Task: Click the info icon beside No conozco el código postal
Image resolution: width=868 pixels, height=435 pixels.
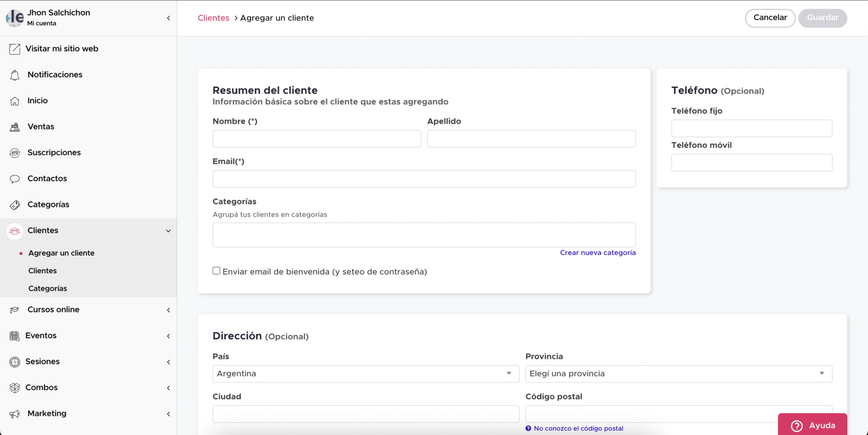Action: [x=528, y=428]
